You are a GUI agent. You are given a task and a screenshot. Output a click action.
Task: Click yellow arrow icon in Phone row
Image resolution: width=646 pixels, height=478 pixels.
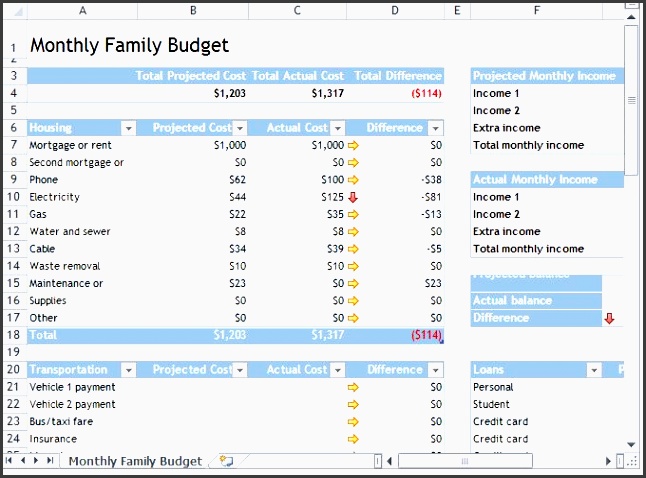tap(352, 180)
